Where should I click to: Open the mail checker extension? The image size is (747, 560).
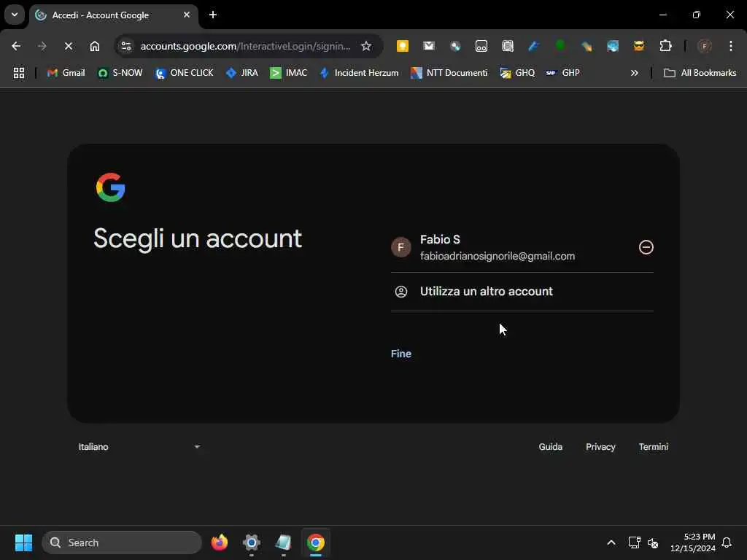pyautogui.click(x=429, y=46)
